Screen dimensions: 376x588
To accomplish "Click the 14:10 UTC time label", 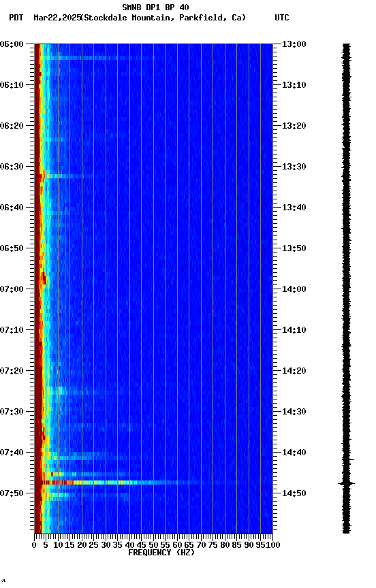I will pyautogui.click(x=294, y=330).
